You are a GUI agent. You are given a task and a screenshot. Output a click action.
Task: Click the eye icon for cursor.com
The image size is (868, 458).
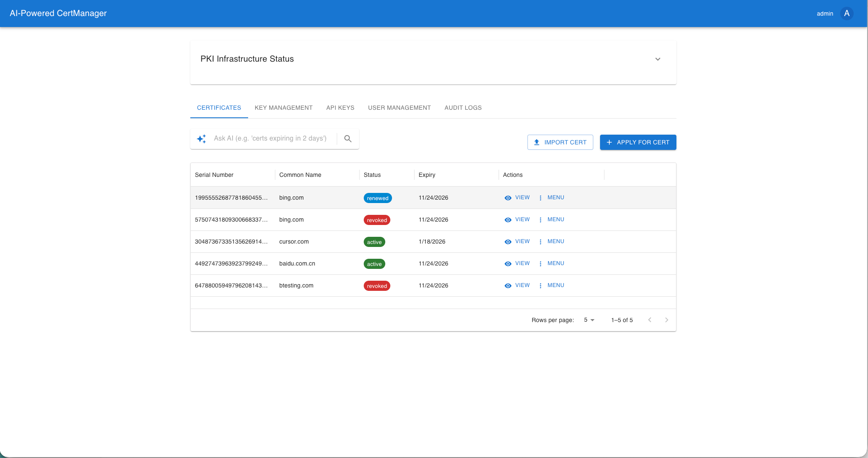click(x=508, y=242)
